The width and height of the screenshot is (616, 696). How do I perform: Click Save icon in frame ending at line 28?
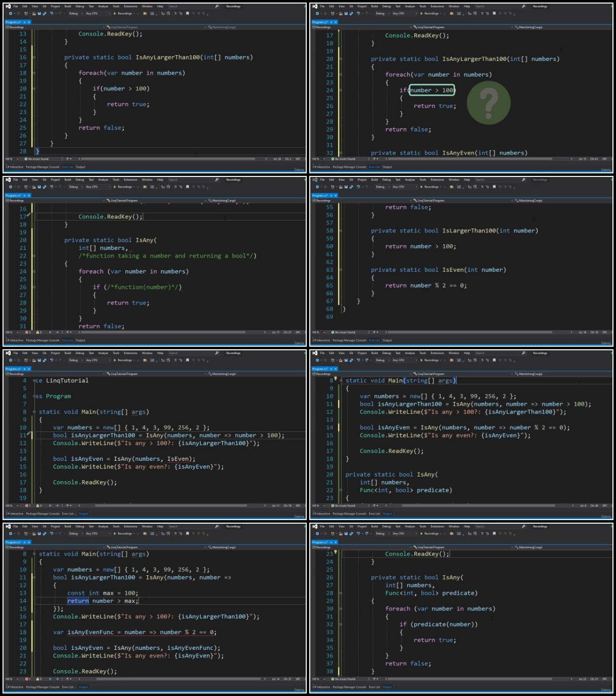point(39,14)
